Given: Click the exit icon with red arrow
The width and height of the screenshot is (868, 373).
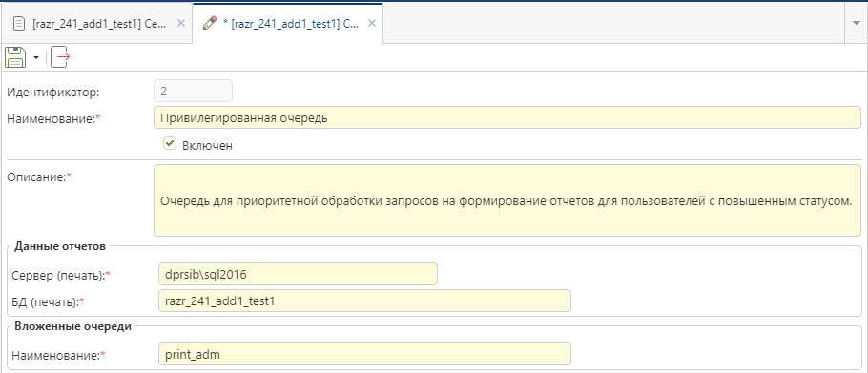Looking at the screenshot, I should [60, 57].
